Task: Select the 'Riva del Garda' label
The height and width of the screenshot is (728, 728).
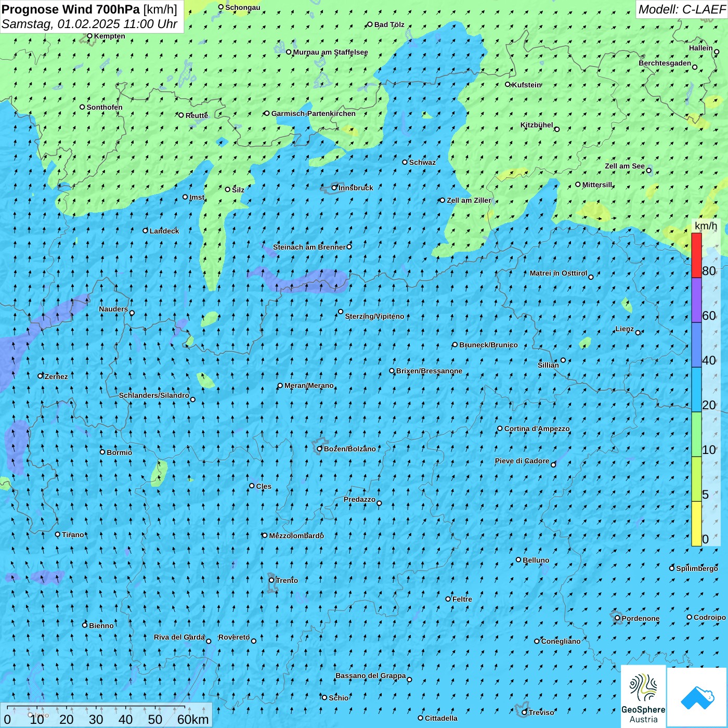Action: coord(179,637)
